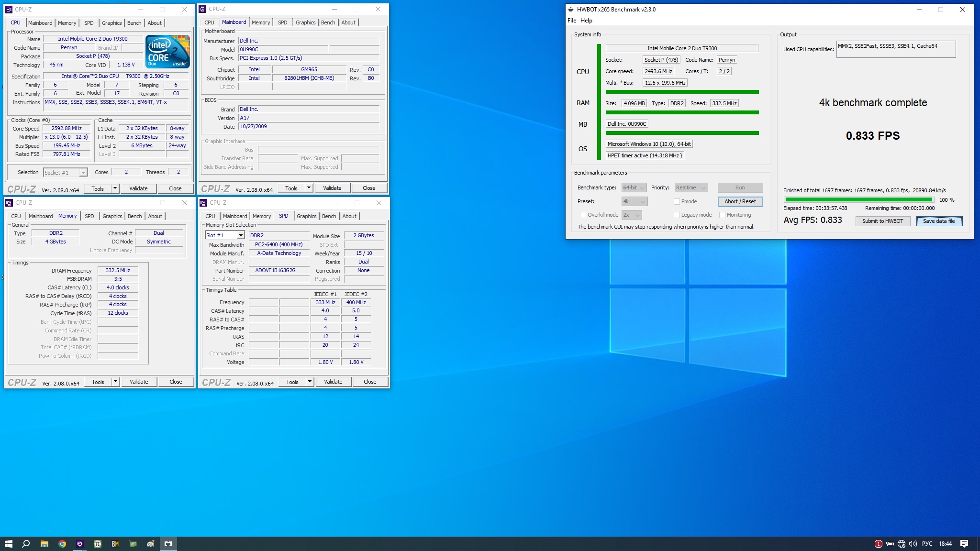Click the HWBOT x265 title bar icon
The height and width of the screenshot is (551, 980).
[570, 9]
